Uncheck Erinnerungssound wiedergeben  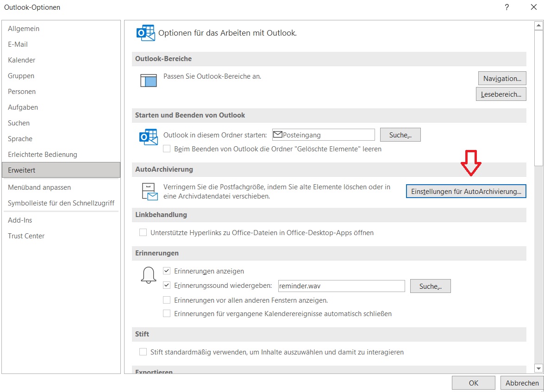click(167, 285)
